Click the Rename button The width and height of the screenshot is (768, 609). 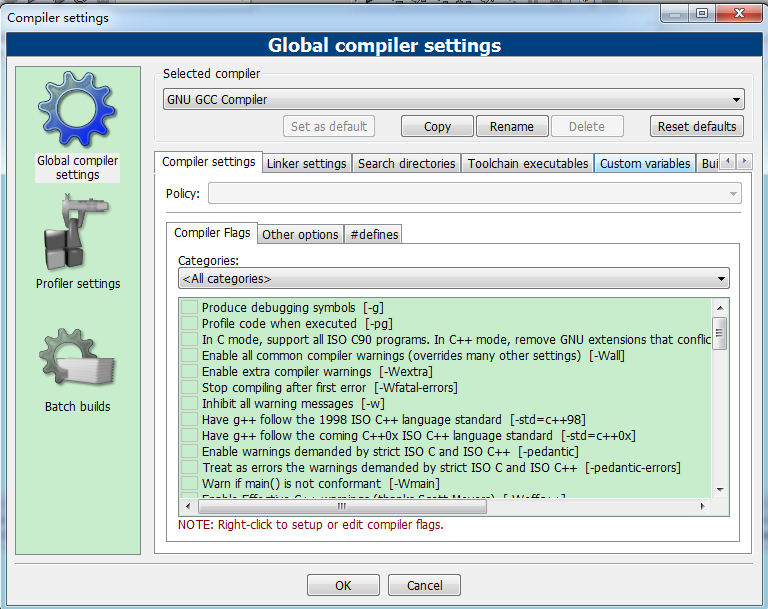point(512,126)
